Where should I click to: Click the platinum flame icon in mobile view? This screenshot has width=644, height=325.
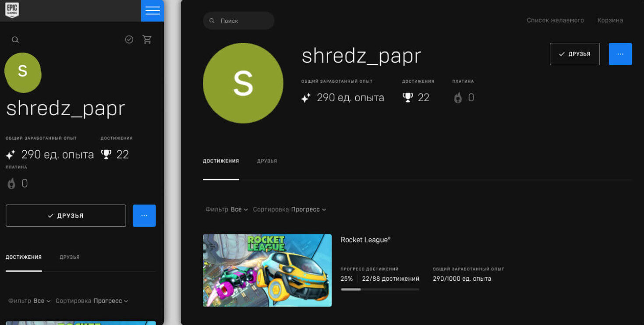pos(11,184)
